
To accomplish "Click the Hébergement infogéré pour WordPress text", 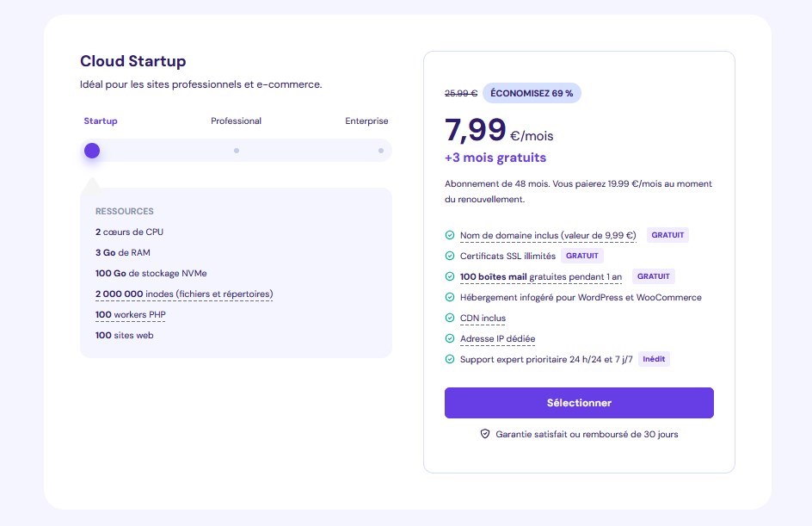I will [x=581, y=298].
